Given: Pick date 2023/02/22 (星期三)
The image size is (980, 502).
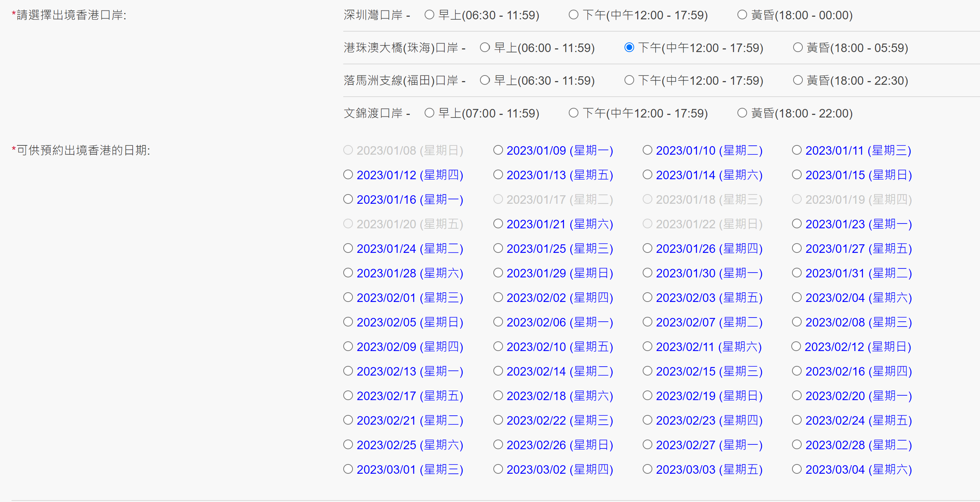Looking at the screenshot, I should 498,420.
